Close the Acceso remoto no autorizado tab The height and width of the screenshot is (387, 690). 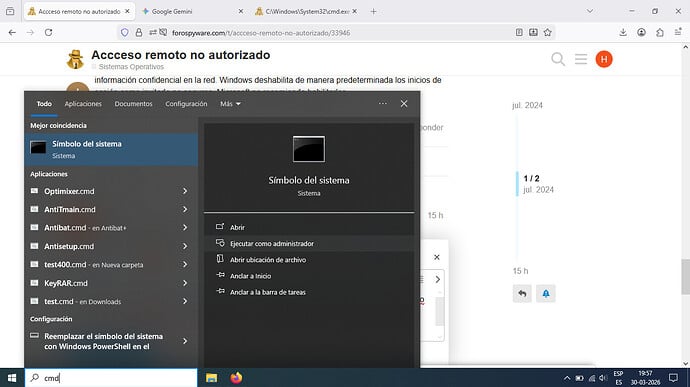pos(127,11)
